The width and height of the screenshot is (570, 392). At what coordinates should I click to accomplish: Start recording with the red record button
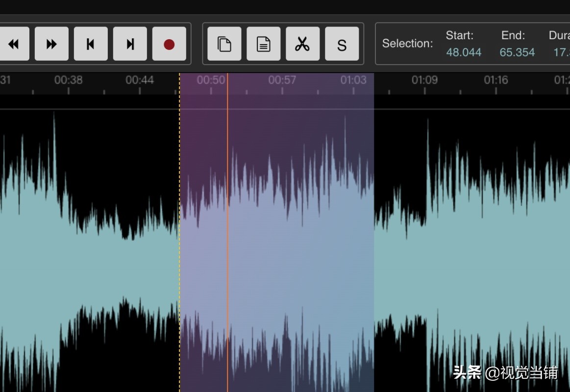pyautogui.click(x=169, y=44)
